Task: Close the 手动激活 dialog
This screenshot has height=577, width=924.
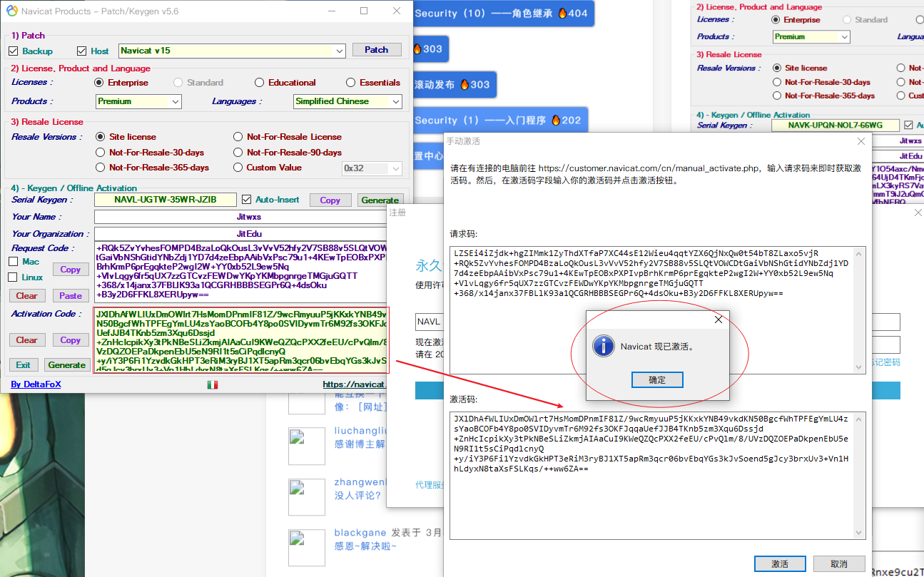Action: pyautogui.click(x=860, y=141)
